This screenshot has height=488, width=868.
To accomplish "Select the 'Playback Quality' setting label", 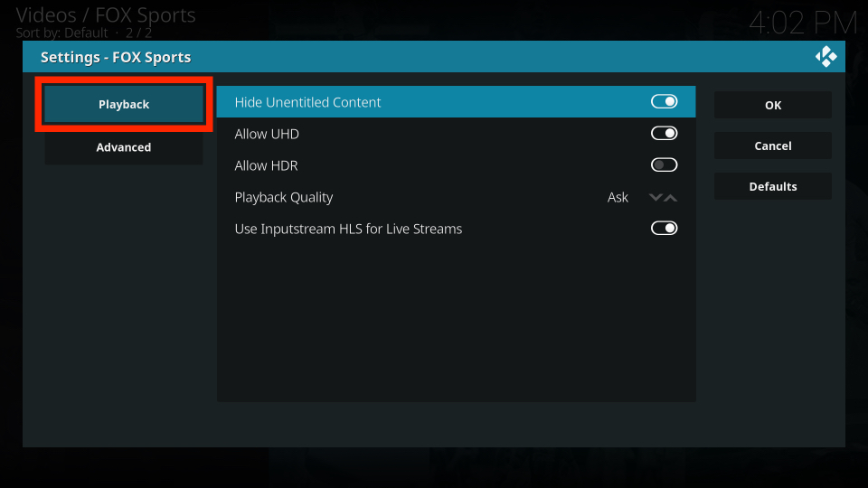I will (x=284, y=198).
